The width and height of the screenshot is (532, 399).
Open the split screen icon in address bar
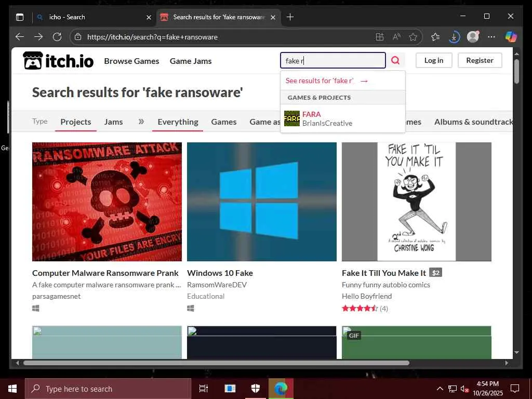[380, 37]
